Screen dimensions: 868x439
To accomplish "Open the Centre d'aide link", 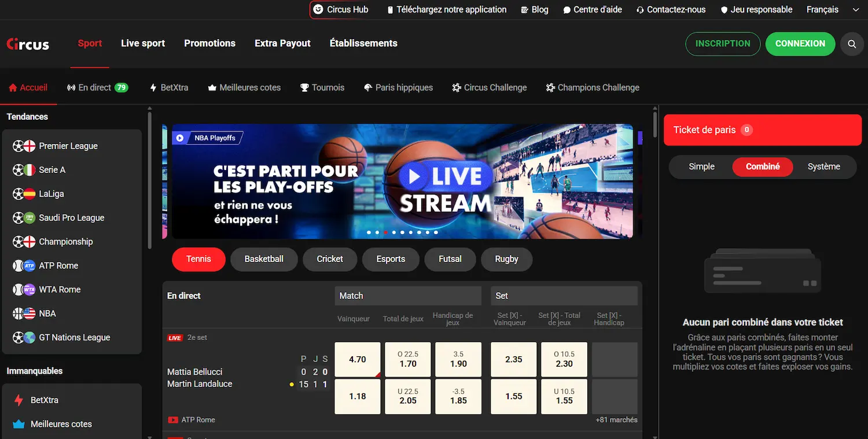I will (592, 9).
